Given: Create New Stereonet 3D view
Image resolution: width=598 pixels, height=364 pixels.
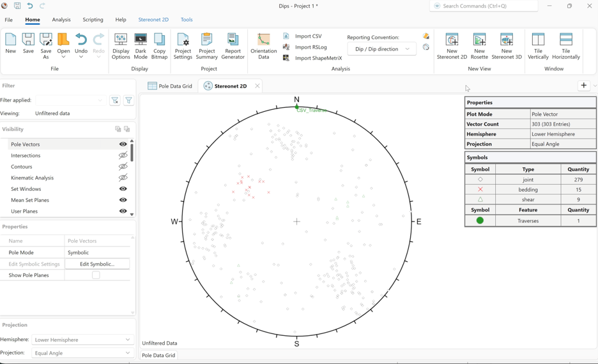Looking at the screenshot, I should (x=507, y=45).
